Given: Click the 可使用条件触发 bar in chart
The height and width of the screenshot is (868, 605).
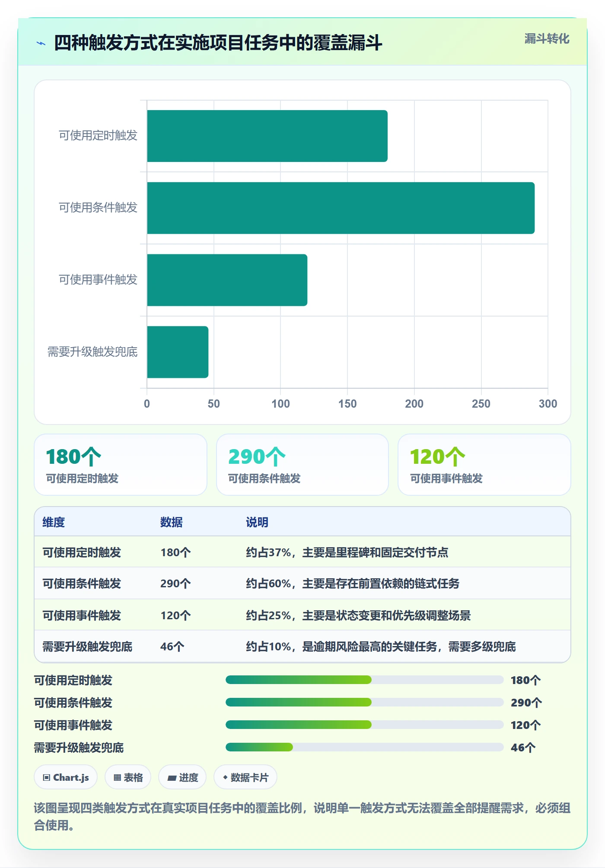Looking at the screenshot, I should tap(341, 208).
